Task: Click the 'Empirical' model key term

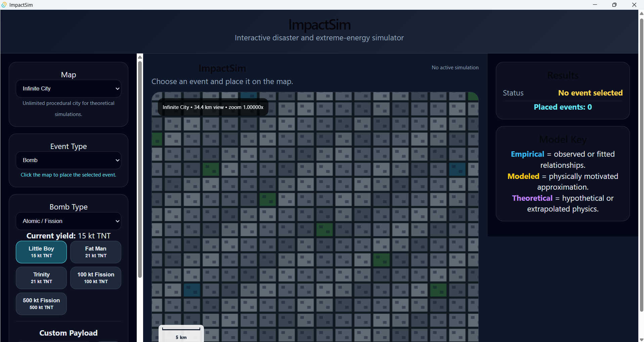Action: pyautogui.click(x=527, y=154)
